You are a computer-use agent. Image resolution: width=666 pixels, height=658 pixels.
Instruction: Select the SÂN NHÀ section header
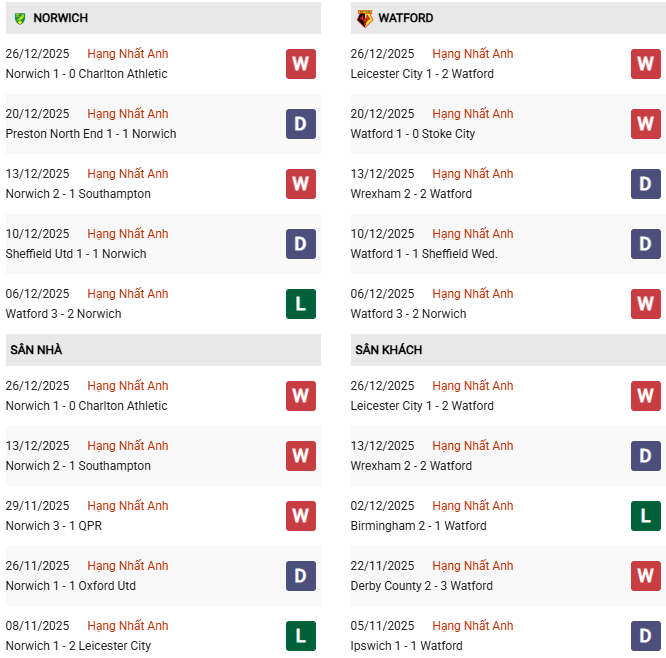coord(37,350)
